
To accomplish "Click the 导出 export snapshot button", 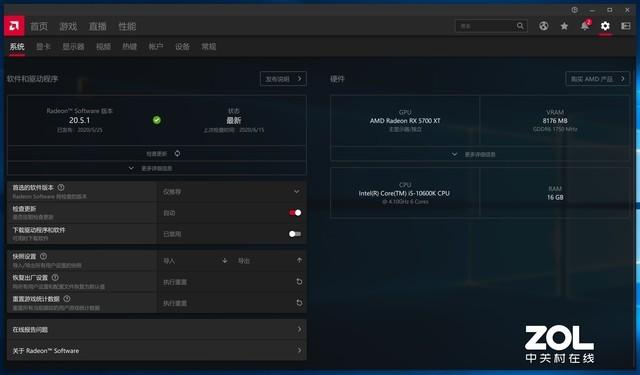I will [269, 260].
